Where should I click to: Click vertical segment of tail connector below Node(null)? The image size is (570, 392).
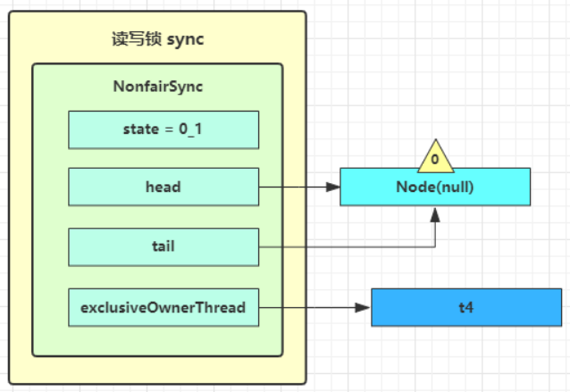pyautogui.click(x=435, y=232)
